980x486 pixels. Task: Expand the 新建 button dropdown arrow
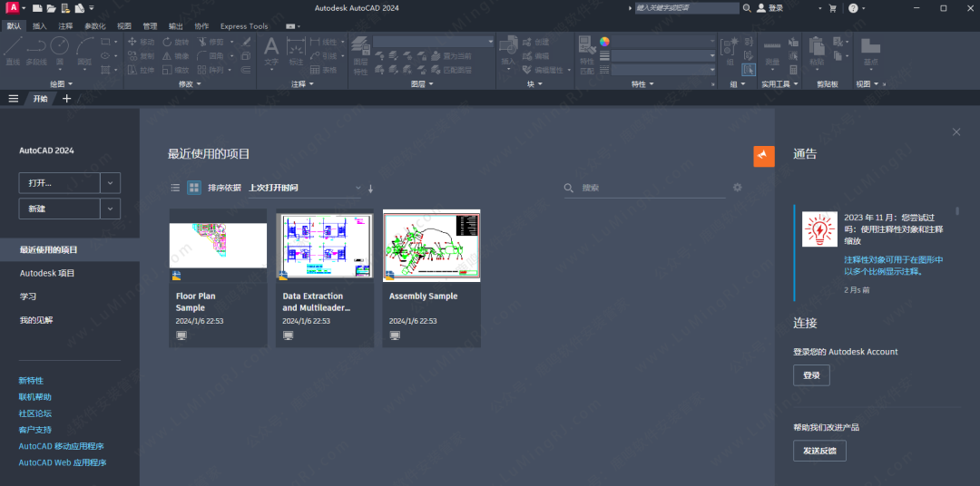click(x=110, y=209)
